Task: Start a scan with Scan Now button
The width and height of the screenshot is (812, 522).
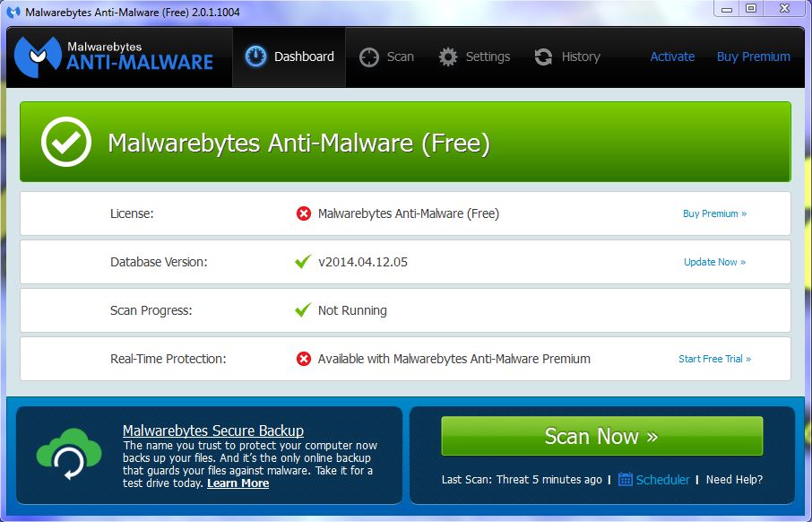Action: point(601,436)
